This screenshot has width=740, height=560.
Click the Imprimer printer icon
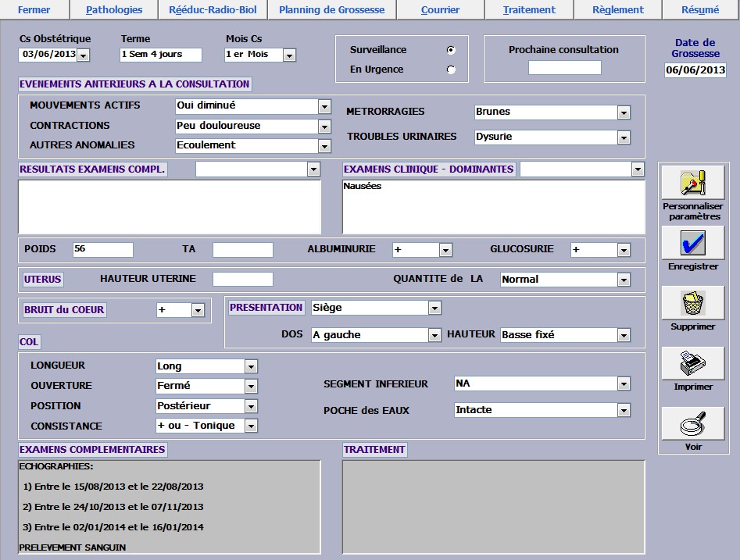tap(692, 363)
